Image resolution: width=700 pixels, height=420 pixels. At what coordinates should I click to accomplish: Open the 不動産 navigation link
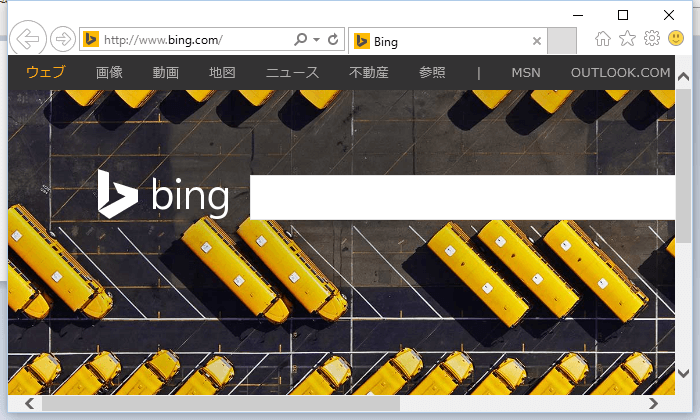click(x=369, y=72)
